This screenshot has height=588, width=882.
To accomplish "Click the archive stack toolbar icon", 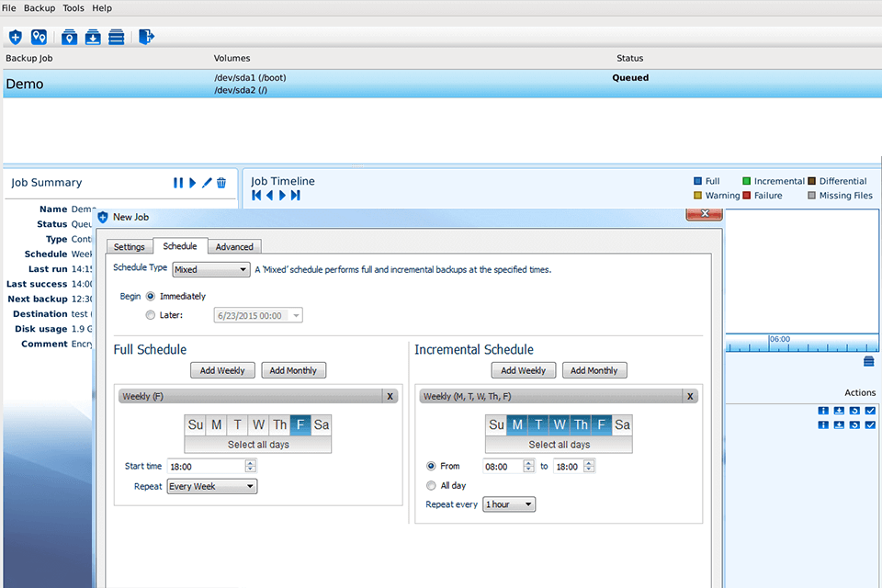I will [x=117, y=37].
